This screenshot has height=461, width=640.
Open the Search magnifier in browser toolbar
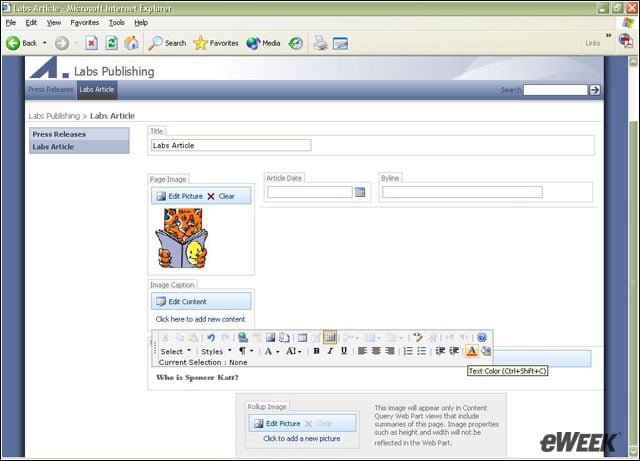[155, 43]
